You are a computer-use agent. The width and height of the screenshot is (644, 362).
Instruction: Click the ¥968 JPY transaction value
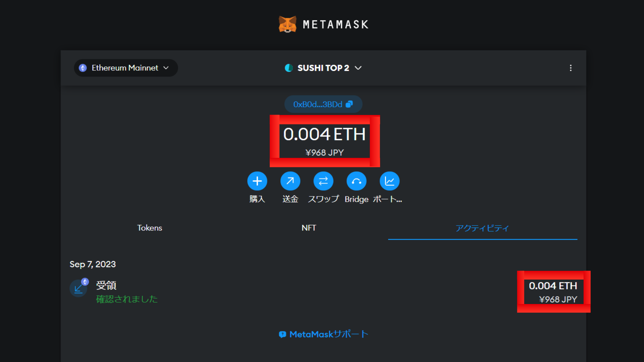click(558, 299)
